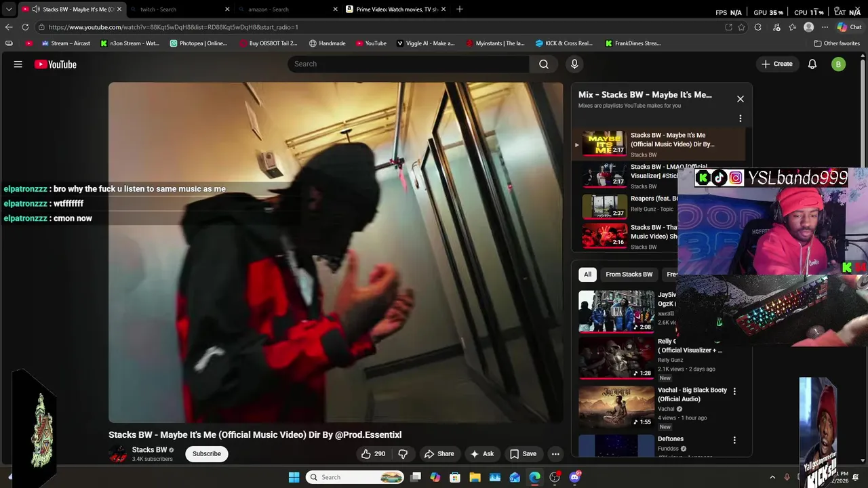Go back with the browser back arrow
Screen dimensions: 868x488
click(8, 27)
